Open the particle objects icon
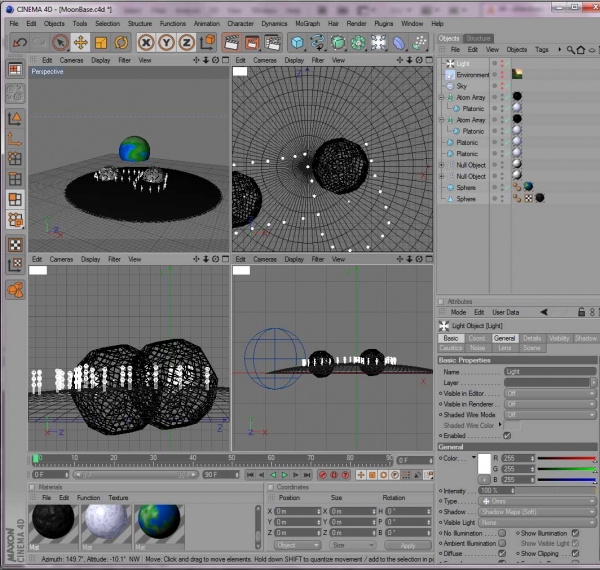This screenshot has width=600, height=570. click(x=419, y=42)
